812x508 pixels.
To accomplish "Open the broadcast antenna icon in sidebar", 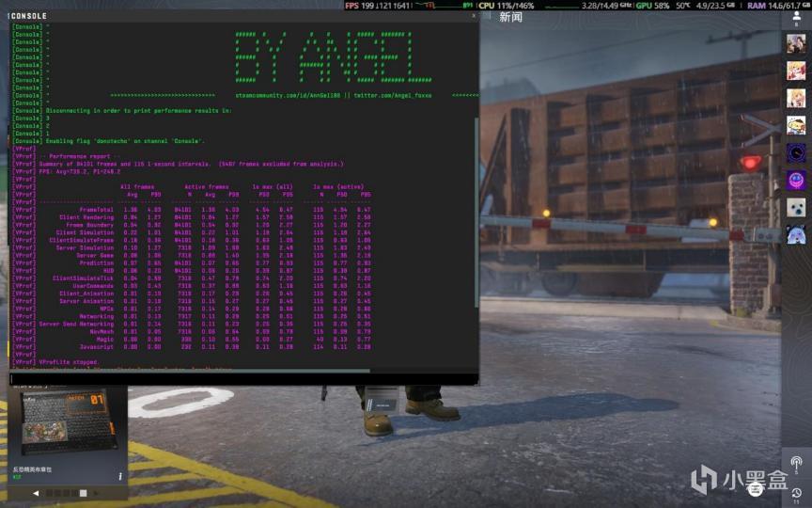I will [796, 463].
